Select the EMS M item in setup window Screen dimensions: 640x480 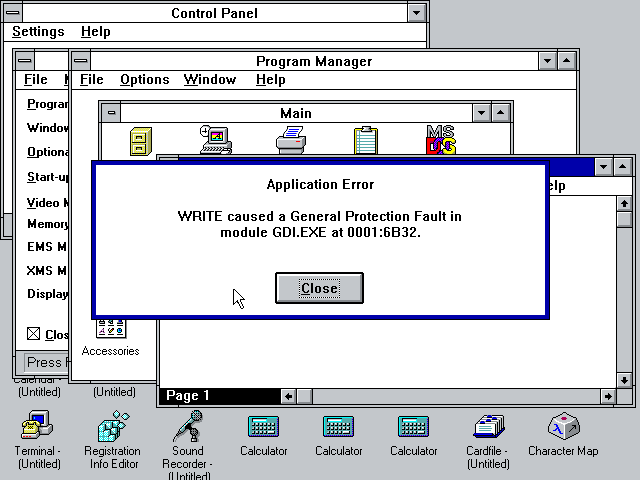[x=47, y=247]
